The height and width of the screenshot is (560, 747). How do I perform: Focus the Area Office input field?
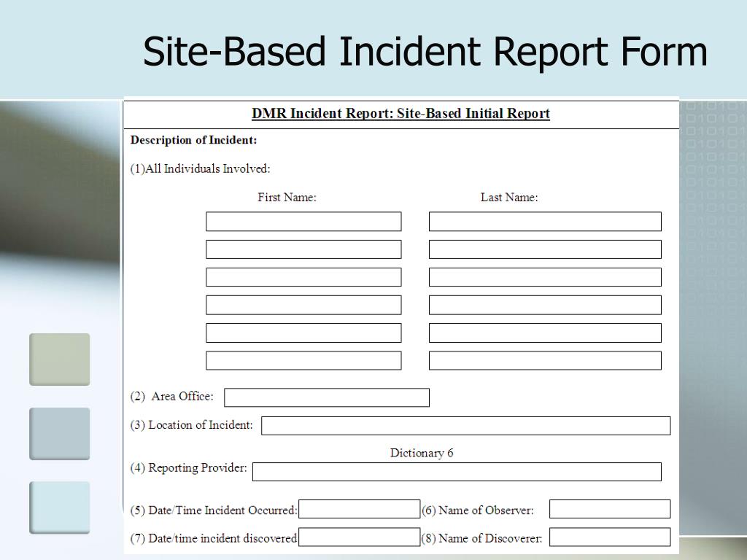(327, 397)
